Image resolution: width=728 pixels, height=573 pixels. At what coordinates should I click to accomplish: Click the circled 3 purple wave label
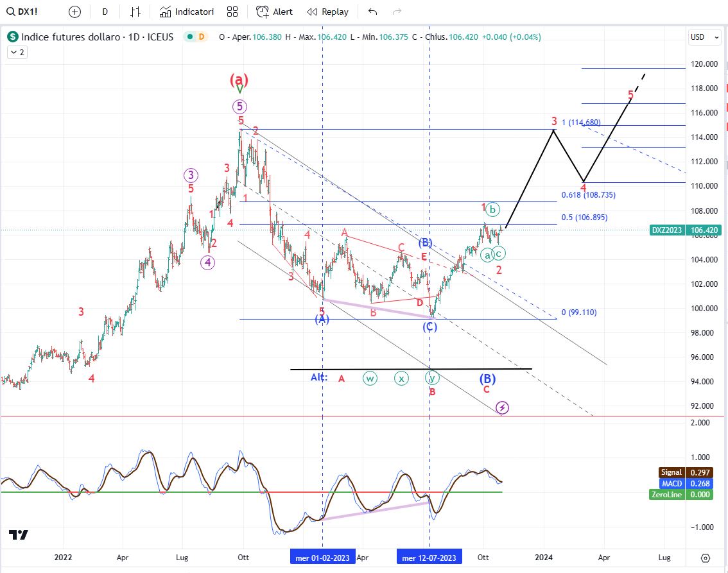tap(191, 175)
